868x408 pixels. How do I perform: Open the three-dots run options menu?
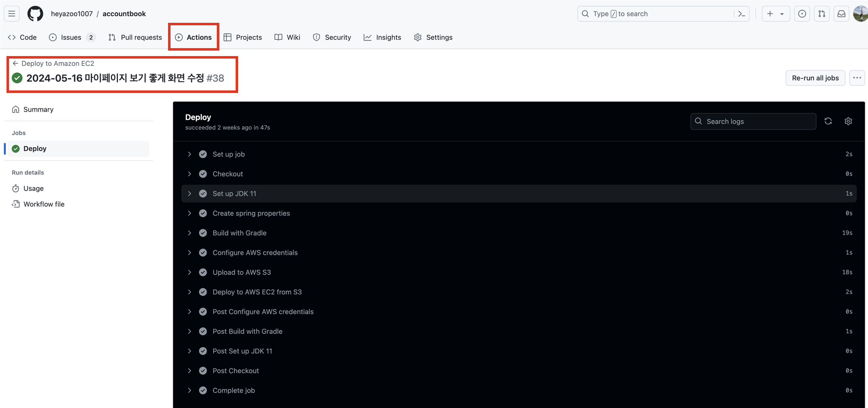pos(857,78)
